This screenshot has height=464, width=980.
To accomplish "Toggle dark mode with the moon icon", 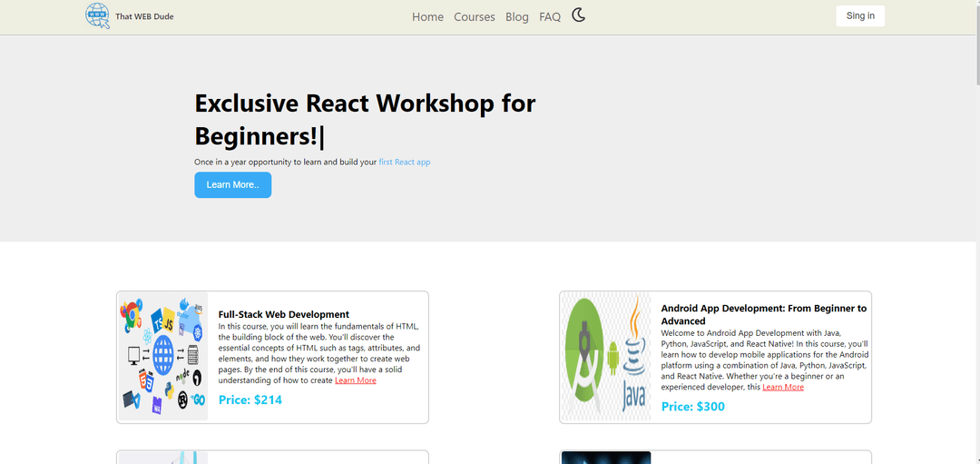I will tap(578, 15).
